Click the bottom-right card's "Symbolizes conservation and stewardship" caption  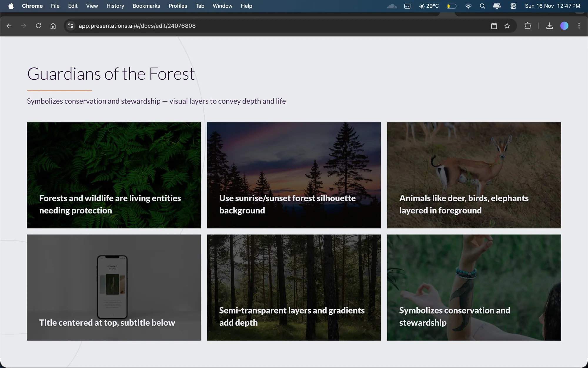tap(455, 316)
